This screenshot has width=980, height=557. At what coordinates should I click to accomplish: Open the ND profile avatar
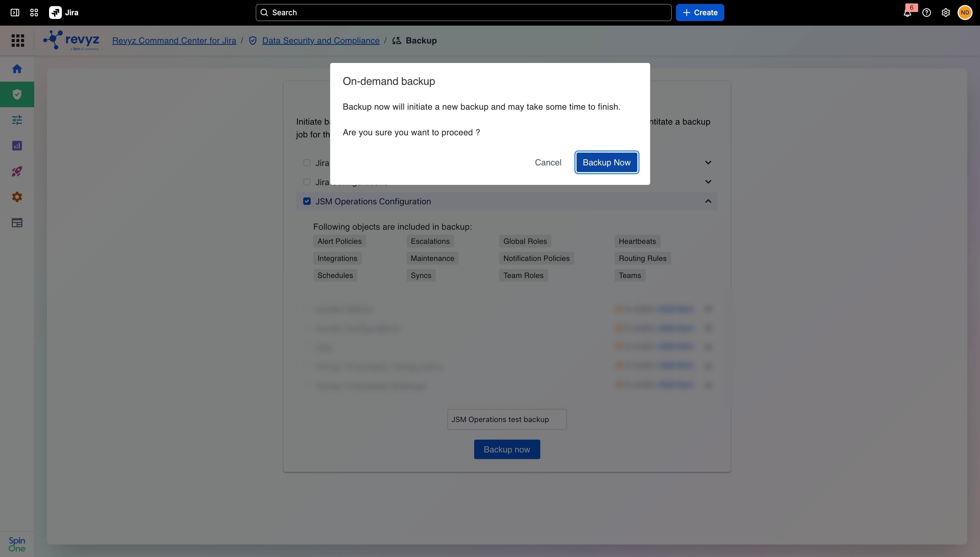point(965,13)
